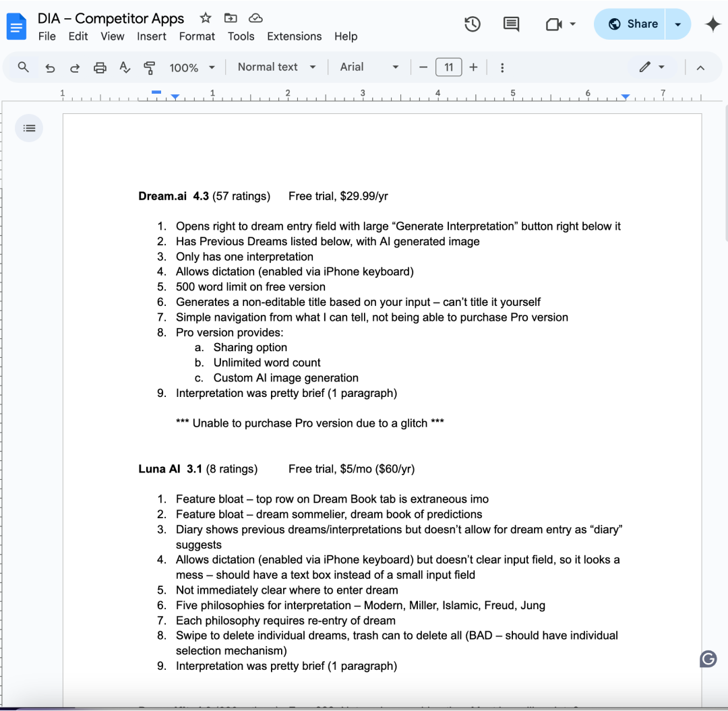The width and height of the screenshot is (728, 711).
Task: Click 'Swipe to delete individual dreams' line
Action: click(396, 643)
